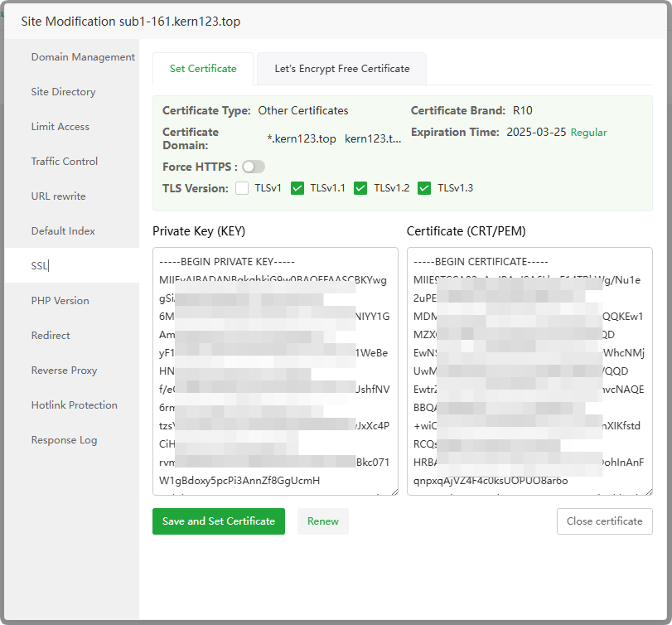Uncheck the TLSv1.1 checkbox
This screenshot has height=625, width=672.
(297, 188)
